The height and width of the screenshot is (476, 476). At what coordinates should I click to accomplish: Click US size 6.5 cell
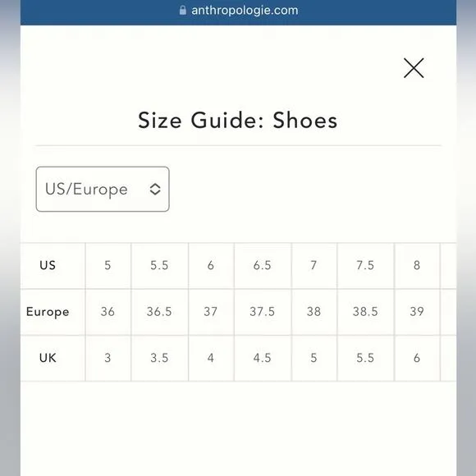tap(263, 266)
